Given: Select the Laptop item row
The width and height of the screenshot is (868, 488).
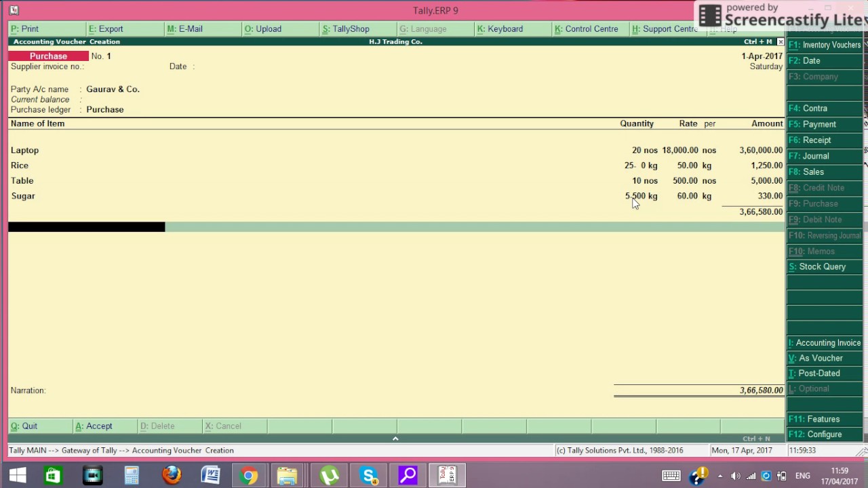Looking at the screenshot, I should (x=397, y=150).
